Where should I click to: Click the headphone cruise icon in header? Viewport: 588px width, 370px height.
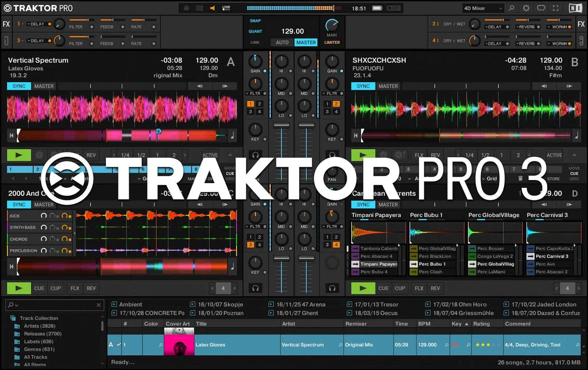point(541,8)
